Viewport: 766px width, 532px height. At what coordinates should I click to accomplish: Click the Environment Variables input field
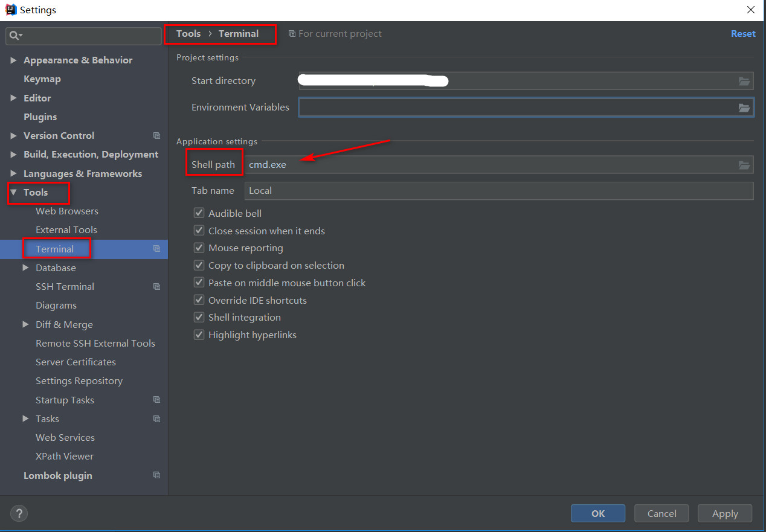coord(526,107)
